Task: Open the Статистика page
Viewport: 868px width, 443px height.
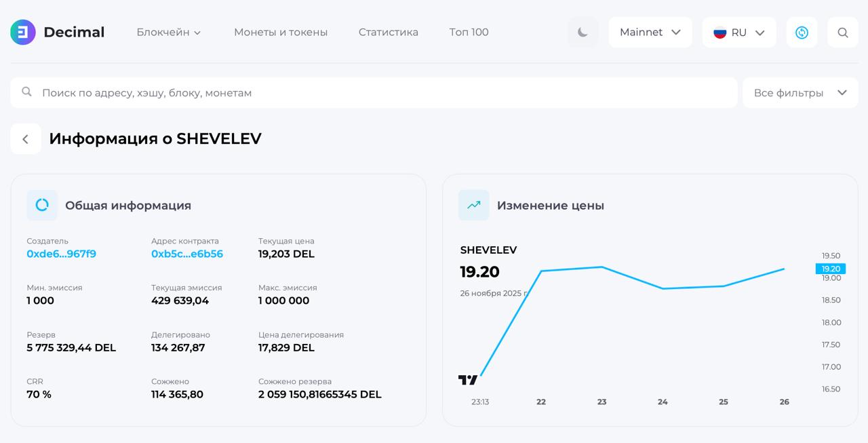Action: point(389,32)
